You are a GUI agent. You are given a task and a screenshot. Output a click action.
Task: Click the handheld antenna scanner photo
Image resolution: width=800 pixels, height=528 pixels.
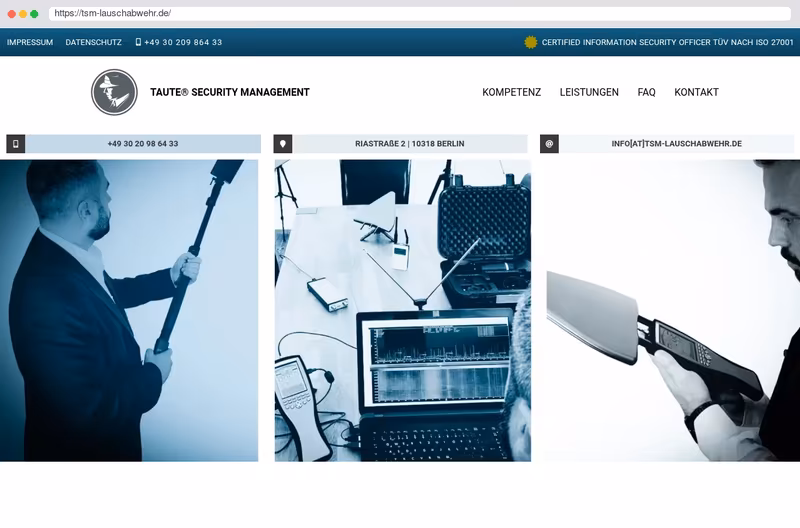point(671,311)
